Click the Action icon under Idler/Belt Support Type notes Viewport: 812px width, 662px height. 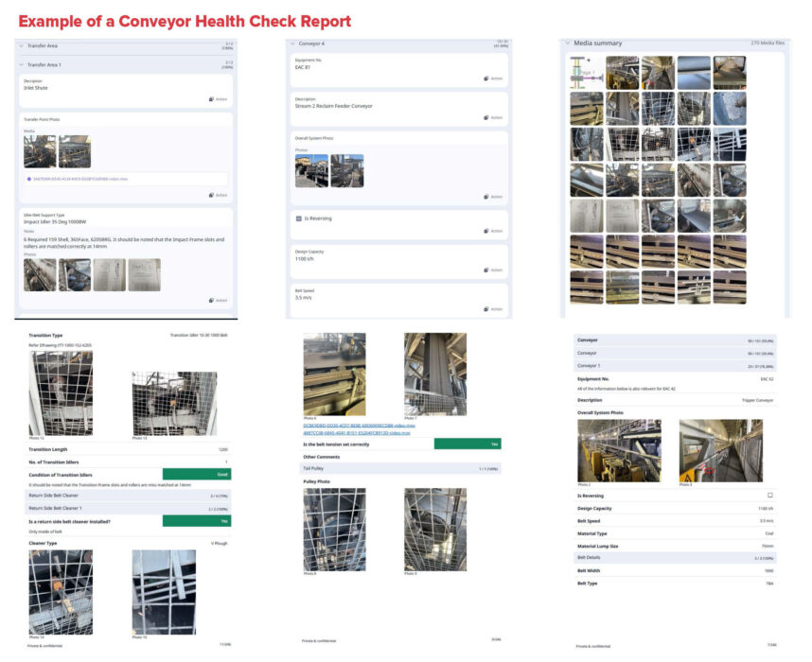coord(217,298)
